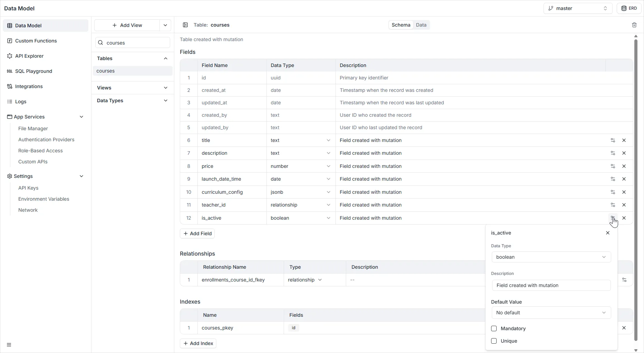644x353 pixels.
Task: Remove the price field with X icon
Action: click(x=624, y=166)
